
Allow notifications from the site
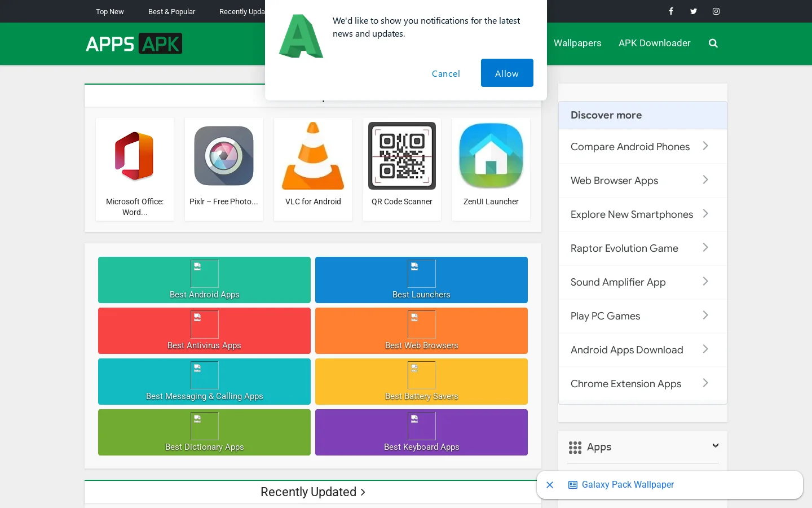[x=507, y=73]
